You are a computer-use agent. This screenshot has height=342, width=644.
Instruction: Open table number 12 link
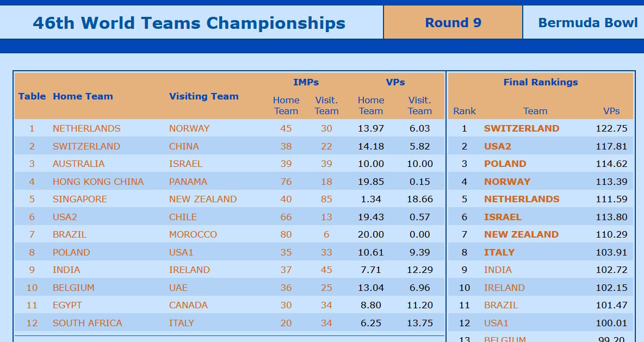[x=32, y=323]
